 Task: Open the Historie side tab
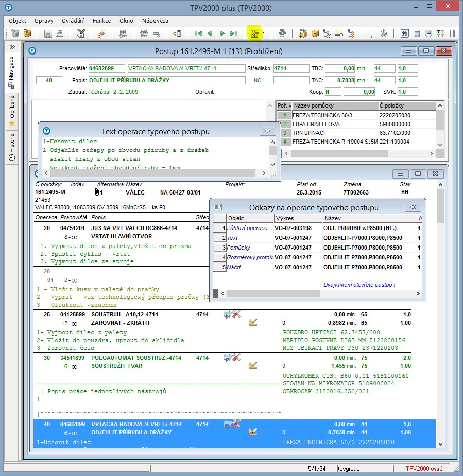click(x=12, y=147)
